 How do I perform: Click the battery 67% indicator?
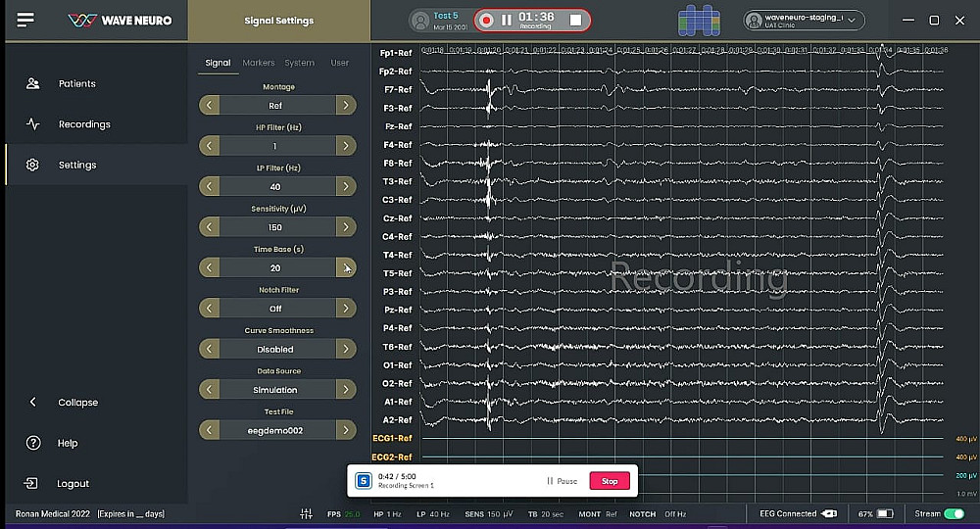point(875,514)
